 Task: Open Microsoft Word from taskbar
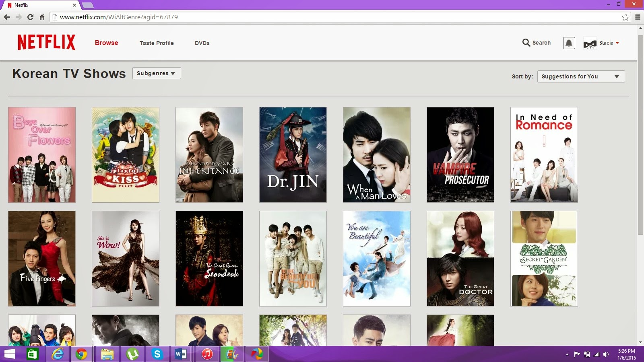pyautogui.click(x=181, y=354)
